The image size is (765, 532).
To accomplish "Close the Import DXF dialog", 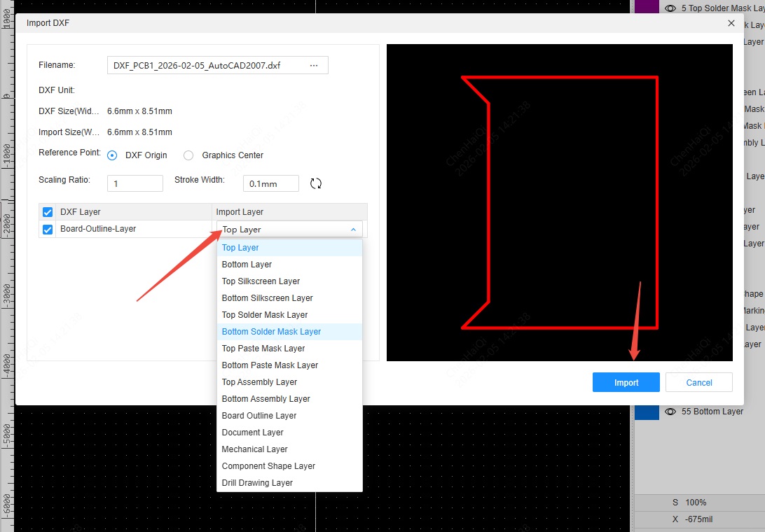I will (731, 23).
